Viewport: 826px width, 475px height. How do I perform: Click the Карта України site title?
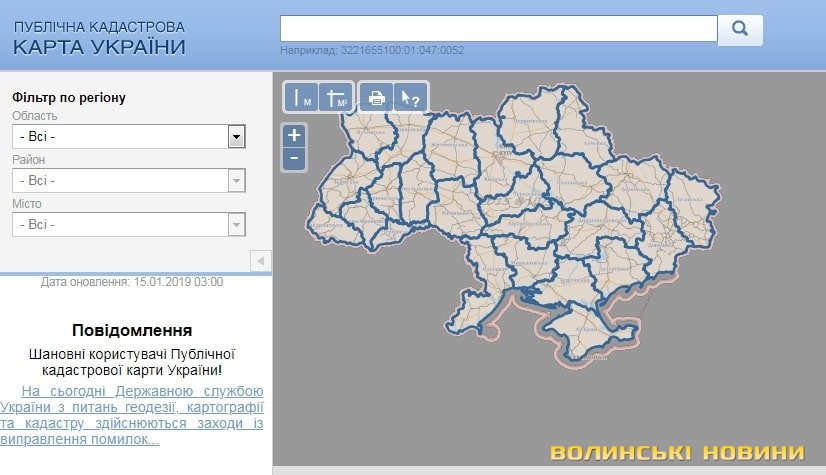point(100,46)
